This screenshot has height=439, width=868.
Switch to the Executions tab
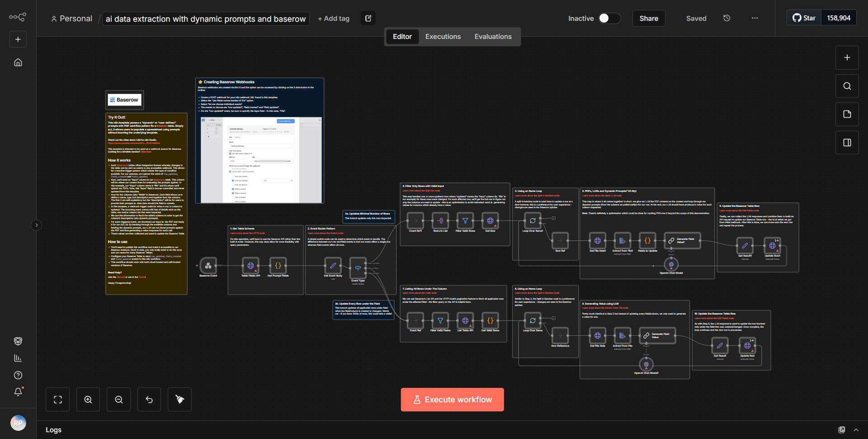point(443,36)
